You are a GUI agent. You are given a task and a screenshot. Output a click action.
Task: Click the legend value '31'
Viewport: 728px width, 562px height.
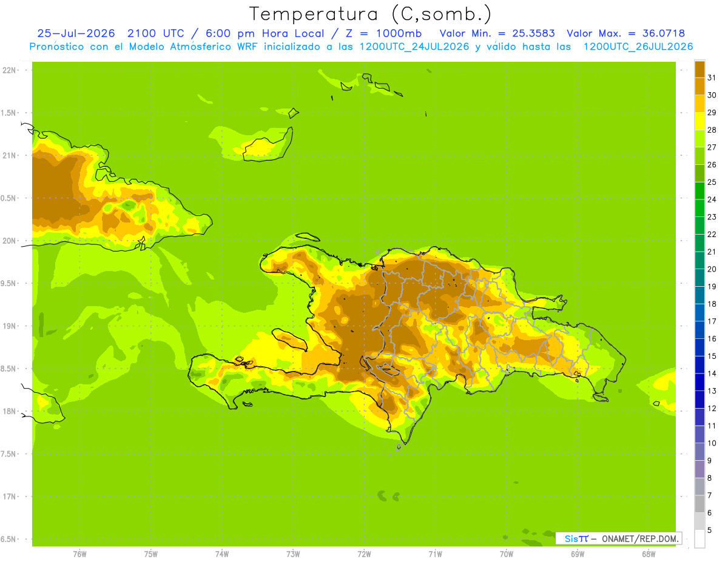(712, 78)
